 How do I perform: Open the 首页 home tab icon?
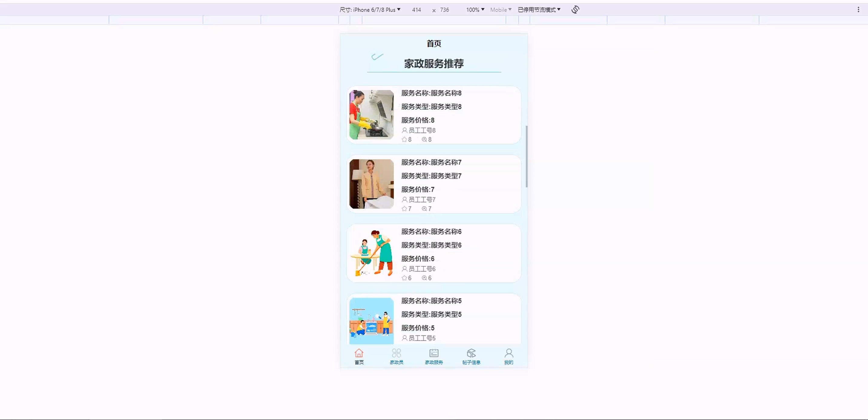click(x=359, y=353)
